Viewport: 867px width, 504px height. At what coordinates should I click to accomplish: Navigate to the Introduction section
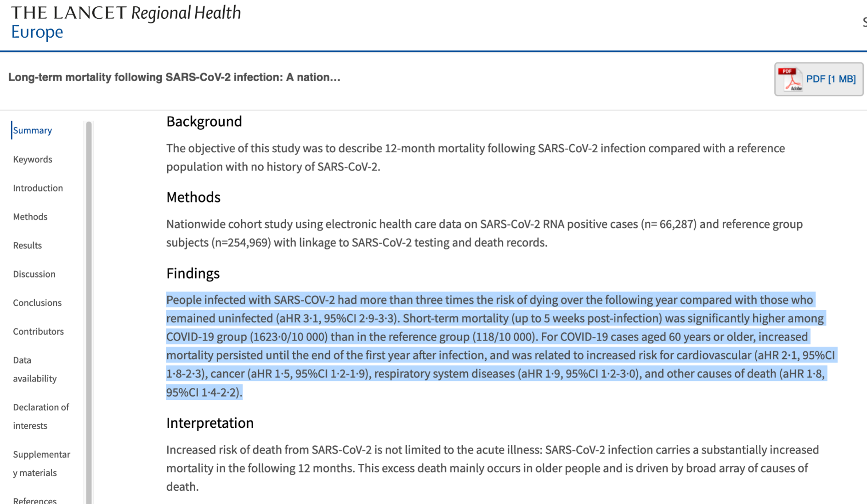click(x=38, y=188)
